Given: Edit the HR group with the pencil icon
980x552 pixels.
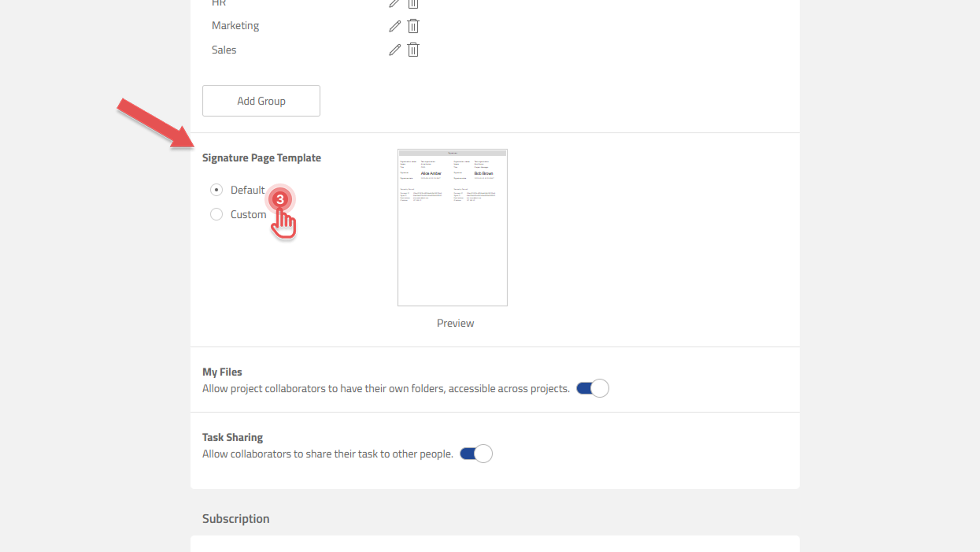Looking at the screenshot, I should tap(394, 3).
